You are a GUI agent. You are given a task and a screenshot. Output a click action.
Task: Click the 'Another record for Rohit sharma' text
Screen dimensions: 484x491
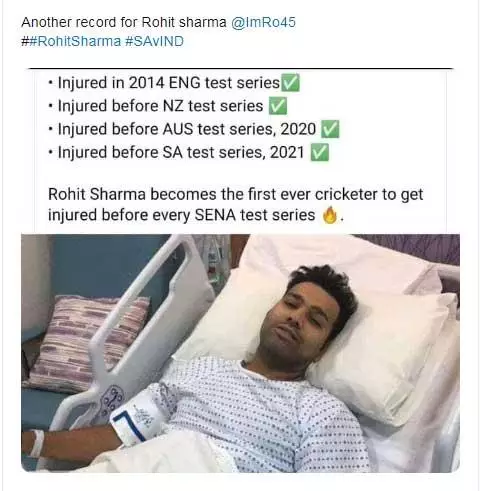[x=124, y=23]
